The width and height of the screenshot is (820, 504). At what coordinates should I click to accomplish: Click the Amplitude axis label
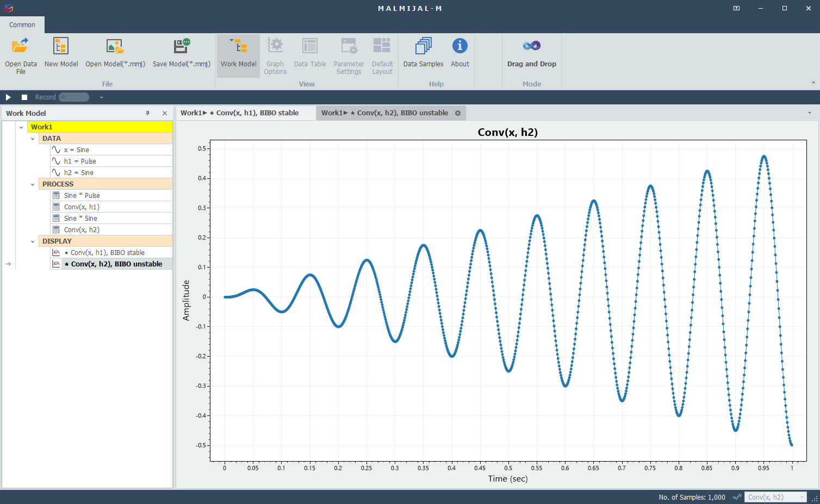tap(186, 300)
